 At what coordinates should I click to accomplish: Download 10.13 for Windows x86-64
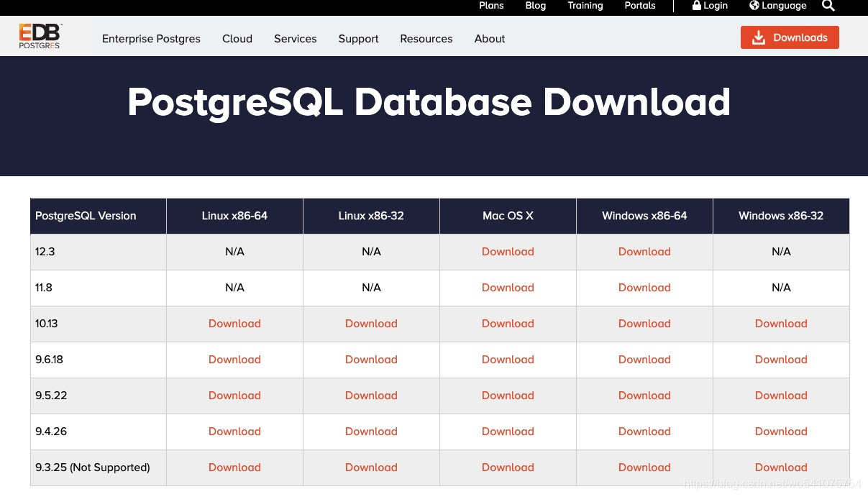click(644, 324)
